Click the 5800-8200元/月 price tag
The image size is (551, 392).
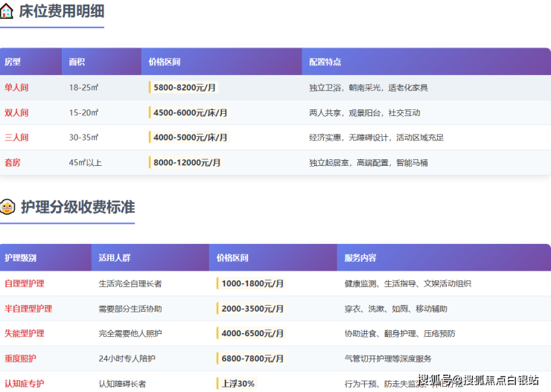point(185,88)
